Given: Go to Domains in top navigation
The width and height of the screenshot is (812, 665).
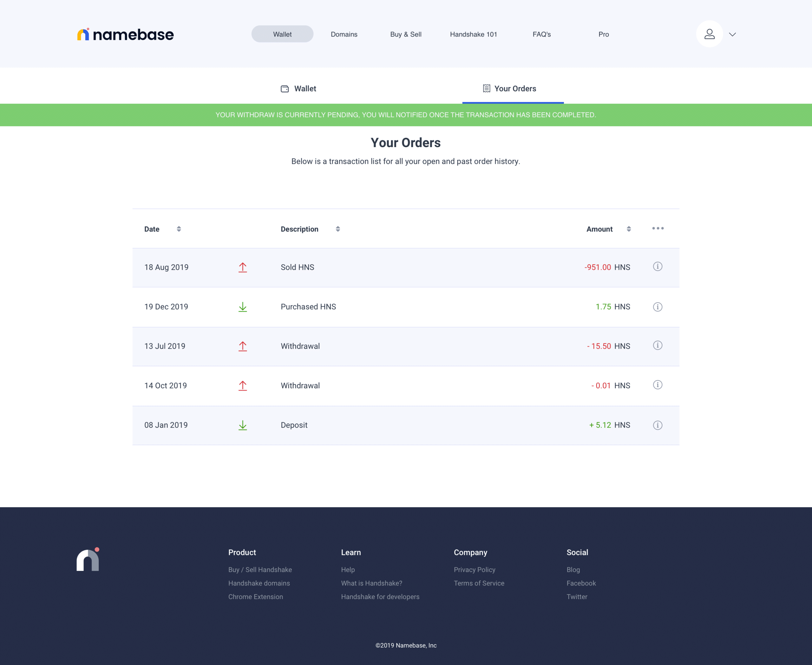Looking at the screenshot, I should [x=344, y=35].
